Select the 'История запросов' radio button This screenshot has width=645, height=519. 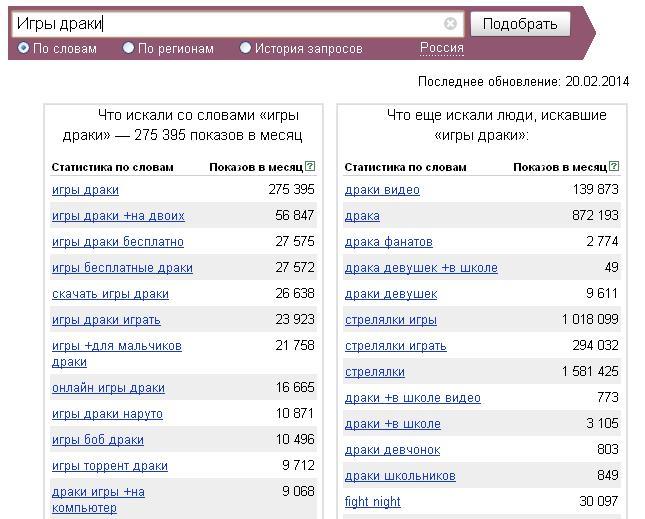245,48
